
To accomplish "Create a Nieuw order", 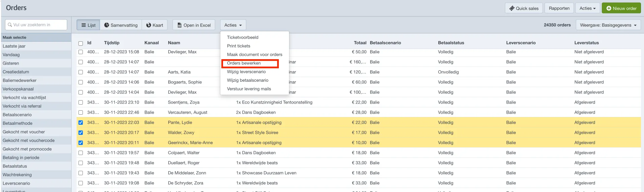I will tap(621, 8).
